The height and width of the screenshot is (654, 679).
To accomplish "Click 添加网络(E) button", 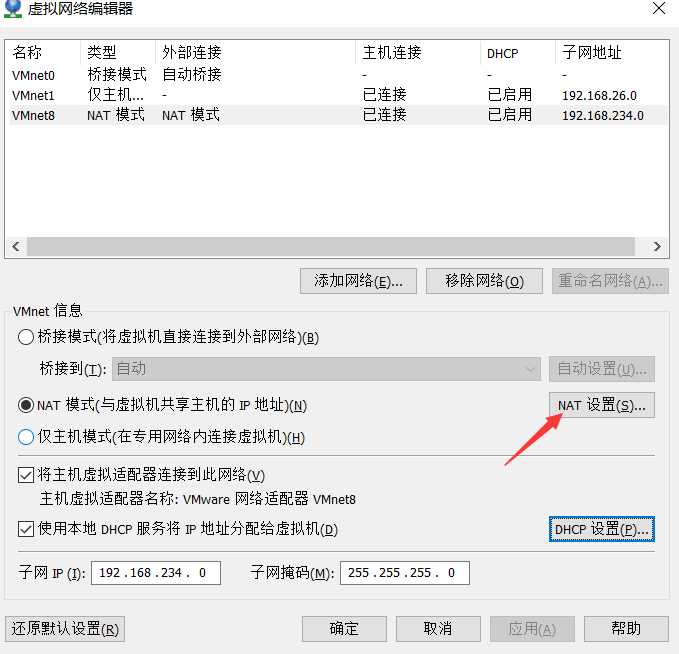I will coord(358,281).
